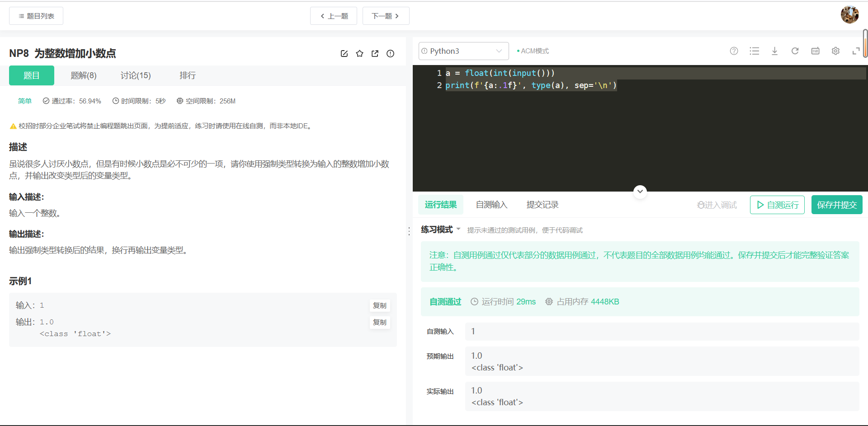This screenshot has height=426, width=868.
Task: Enter fullscreen with the expand icon
Action: click(x=856, y=51)
